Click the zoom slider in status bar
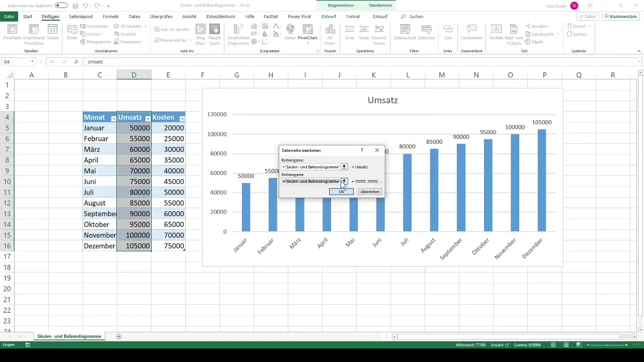The image size is (644, 362). (x=607, y=345)
